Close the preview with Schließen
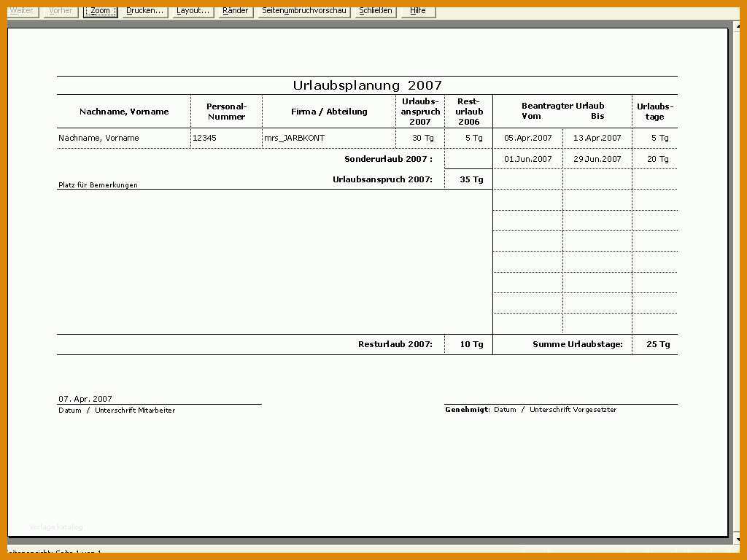747x560 pixels. (x=374, y=10)
